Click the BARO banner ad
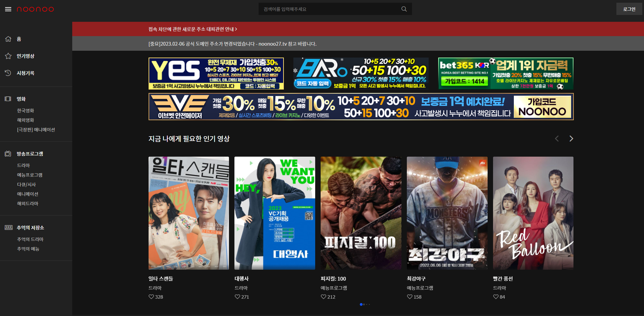Image resolution: width=644 pixels, height=316 pixels. (361, 74)
